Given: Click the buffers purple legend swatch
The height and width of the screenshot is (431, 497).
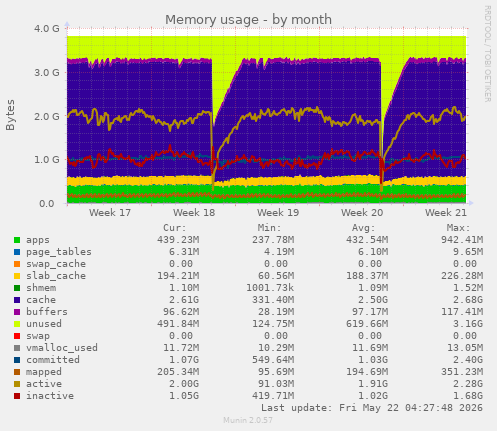Looking at the screenshot, I should tap(17, 312).
